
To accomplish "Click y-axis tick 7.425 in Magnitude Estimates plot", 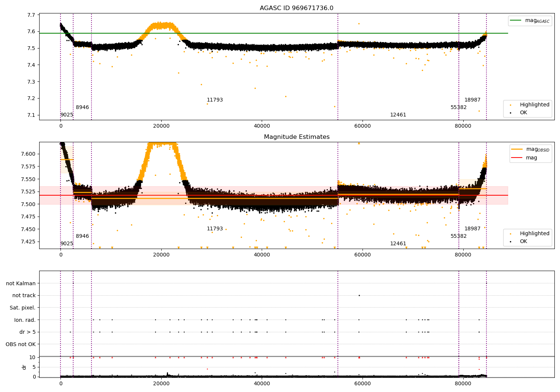I will (x=28, y=242).
